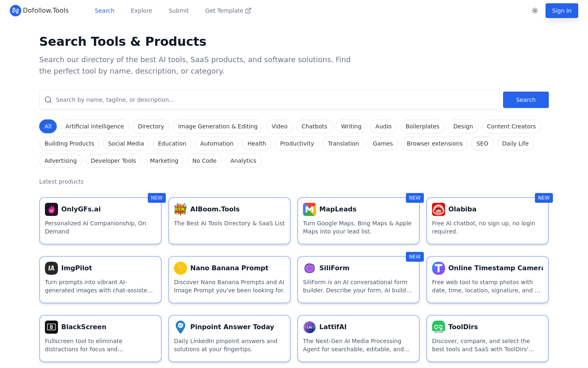Filter by Video category
Screen dimensions: 588x368
280,126
